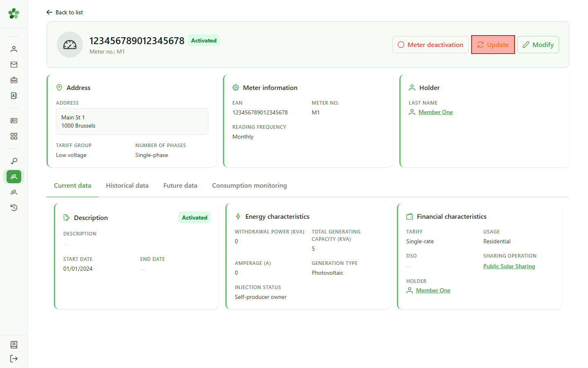The width and height of the screenshot is (588, 368).
Task: Switch to the Future data tab
Action: (x=180, y=186)
